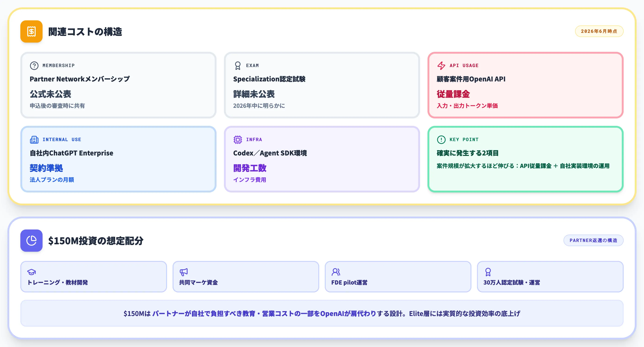
Task: Click the lightning bolt icon beside API USAGE
Action: [x=441, y=65]
